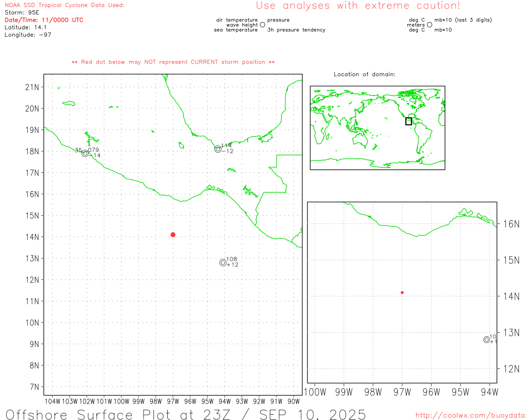
Task: Click the '94W' label on inset map
Action: click(489, 392)
